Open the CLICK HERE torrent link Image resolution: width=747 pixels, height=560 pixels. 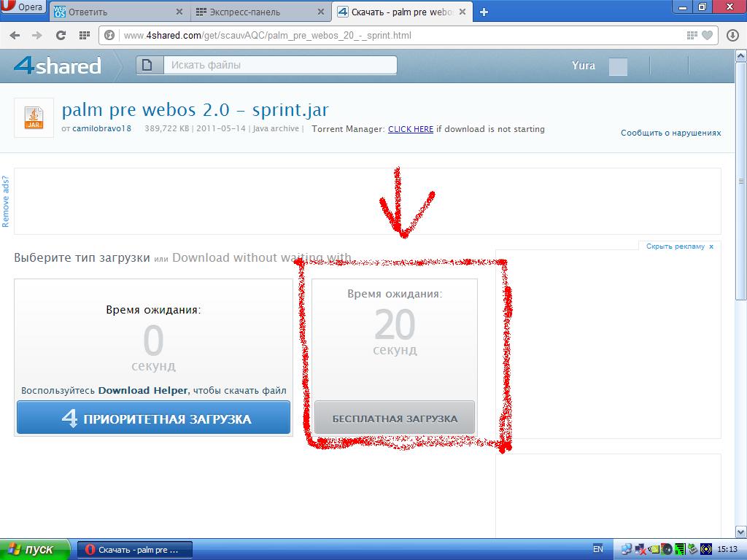(x=410, y=129)
